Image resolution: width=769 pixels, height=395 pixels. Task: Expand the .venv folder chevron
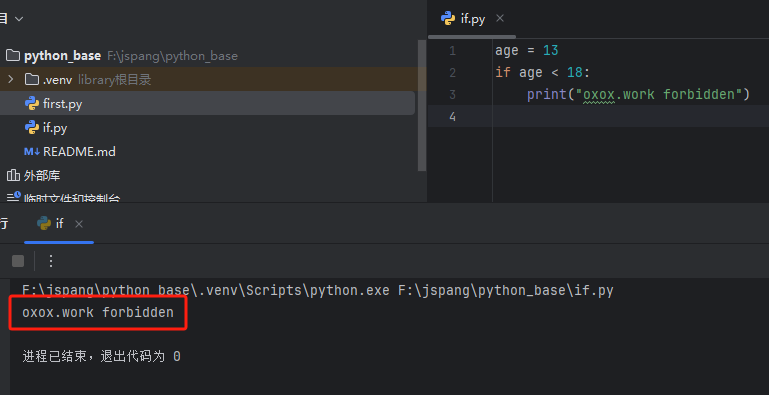[11, 79]
